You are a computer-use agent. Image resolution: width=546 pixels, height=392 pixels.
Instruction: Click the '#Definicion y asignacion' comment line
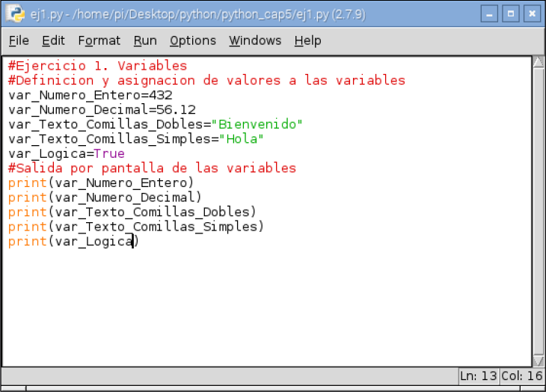(x=207, y=80)
